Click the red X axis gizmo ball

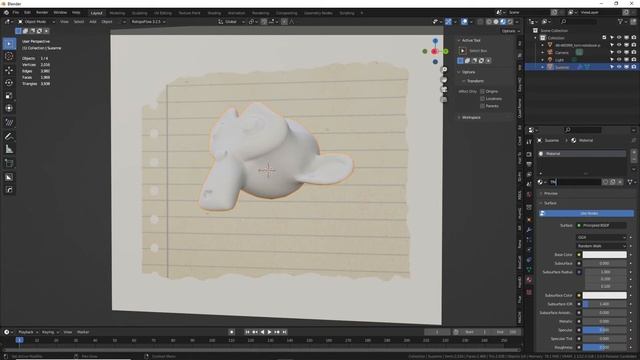coord(435,51)
